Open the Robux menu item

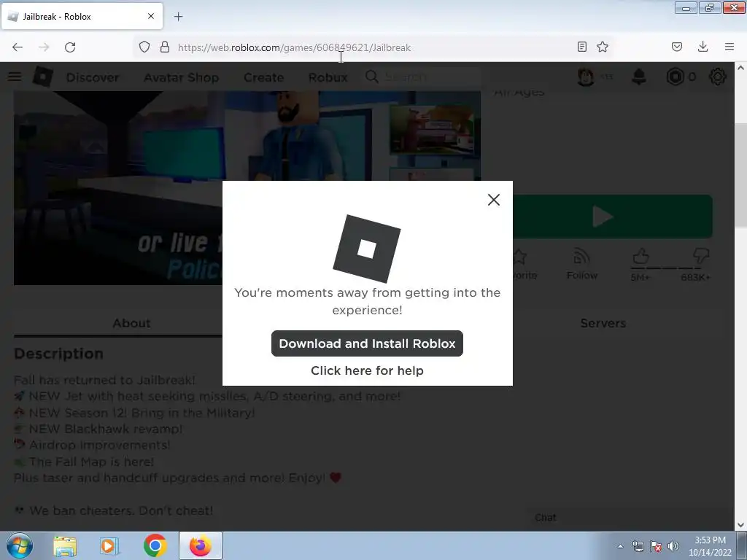328,77
